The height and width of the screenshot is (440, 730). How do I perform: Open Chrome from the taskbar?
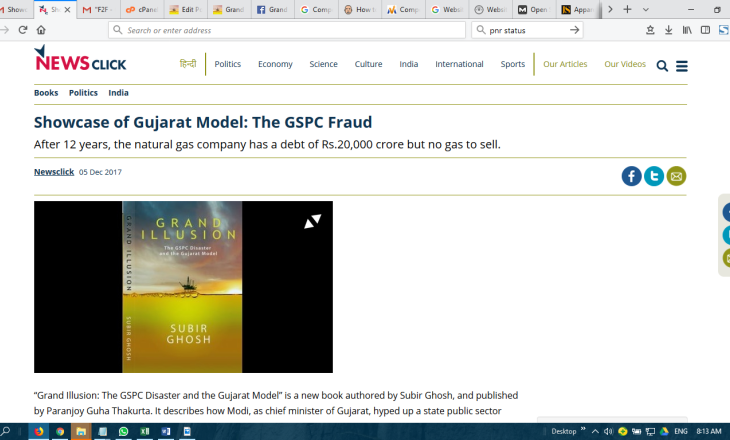point(60,431)
